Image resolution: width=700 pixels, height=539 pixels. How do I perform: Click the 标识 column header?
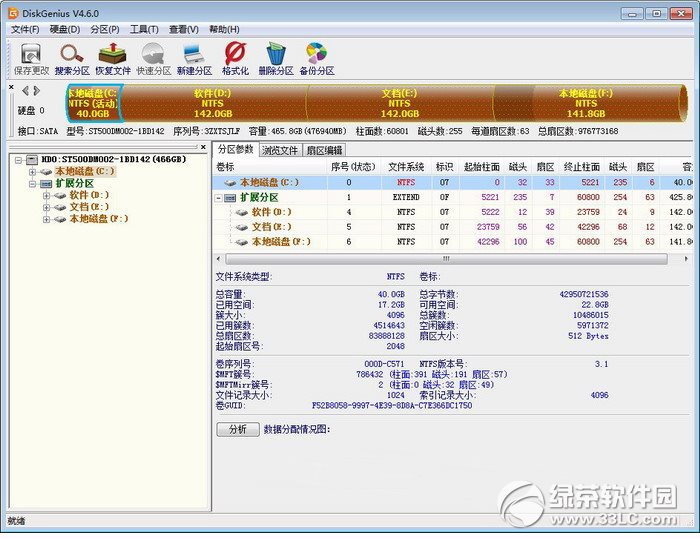[x=444, y=167]
